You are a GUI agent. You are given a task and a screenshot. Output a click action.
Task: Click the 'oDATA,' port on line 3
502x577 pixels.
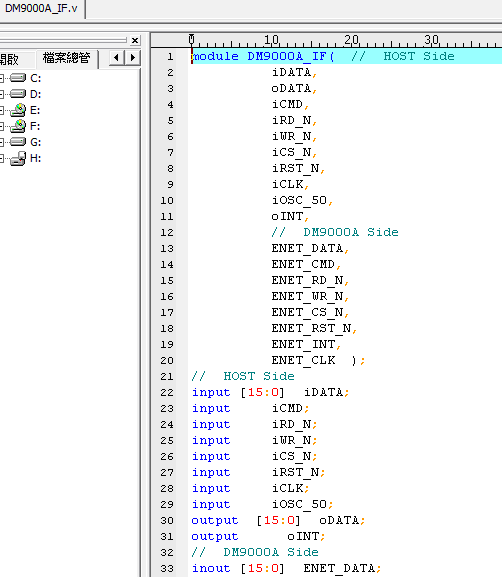[x=294, y=88]
